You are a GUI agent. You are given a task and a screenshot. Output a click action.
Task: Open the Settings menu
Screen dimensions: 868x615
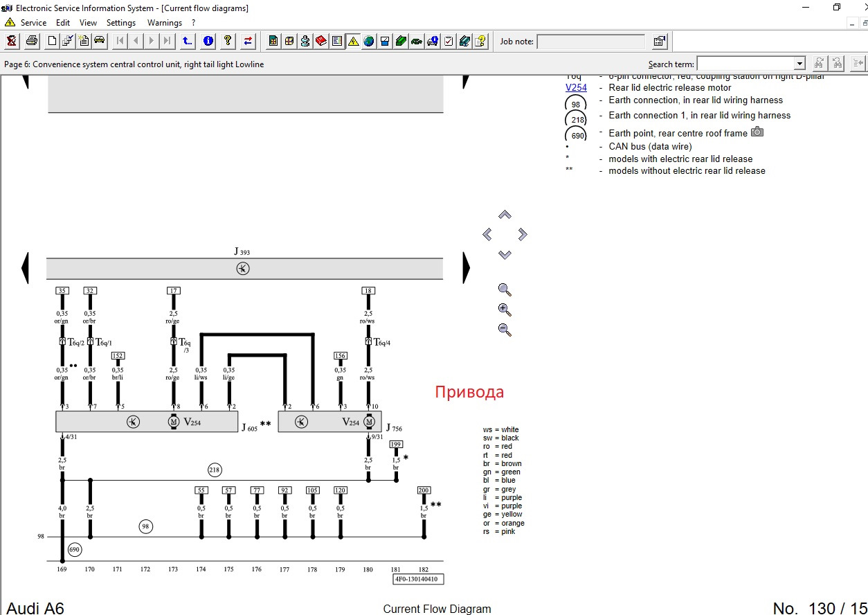click(121, 22)
